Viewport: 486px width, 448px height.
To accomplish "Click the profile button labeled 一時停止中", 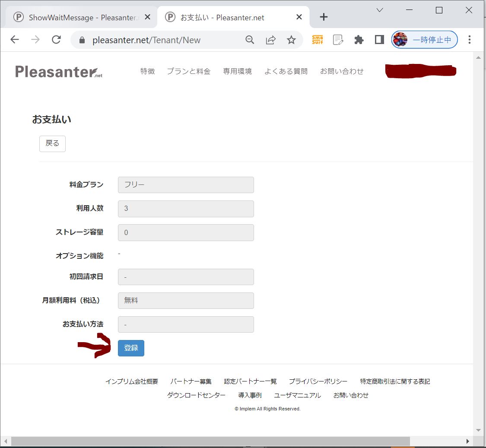I will pos(424,40).
